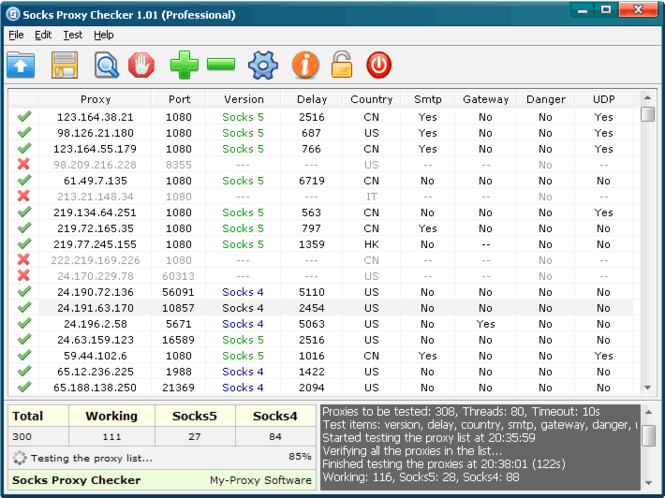
Task: Click Socks5 count 27
Action: click(x=195, y=436)
